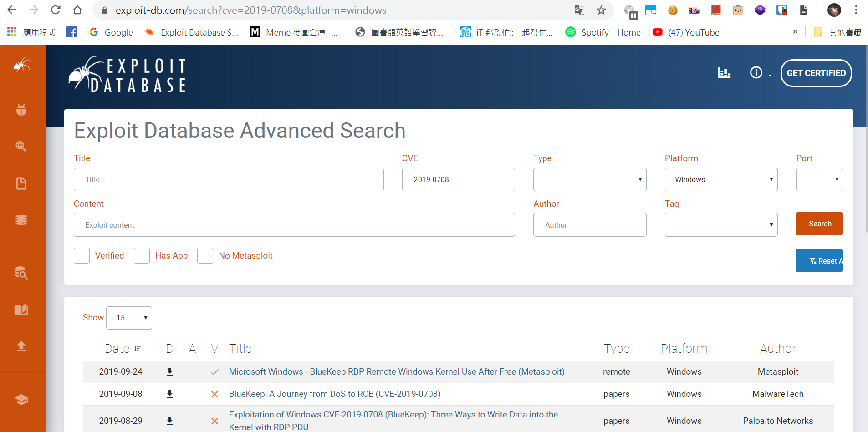Click the Title input field
This screenshot has width=868, height=432.
tap(229, 179)
